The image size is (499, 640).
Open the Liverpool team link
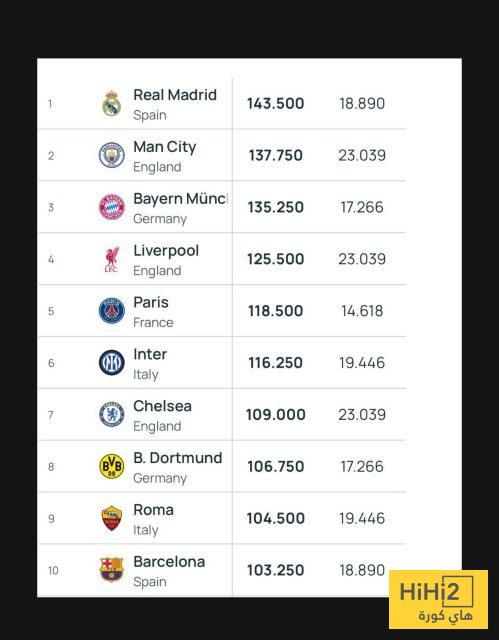coord(166,251)
